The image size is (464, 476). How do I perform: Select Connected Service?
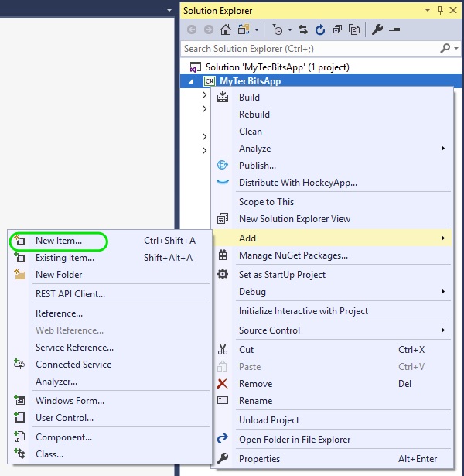click(x=110, y=365)
